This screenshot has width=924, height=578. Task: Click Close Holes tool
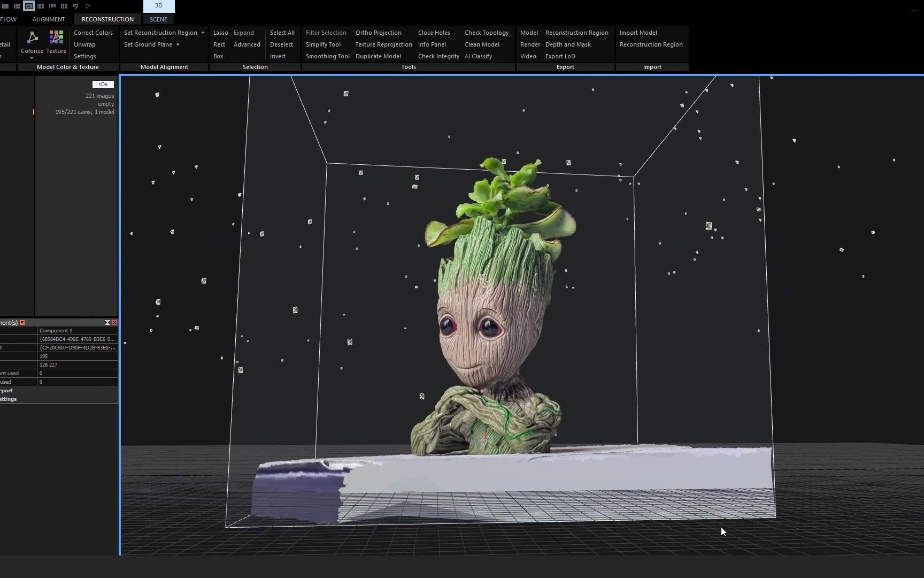pyautogui.click(x=434, y=33)
